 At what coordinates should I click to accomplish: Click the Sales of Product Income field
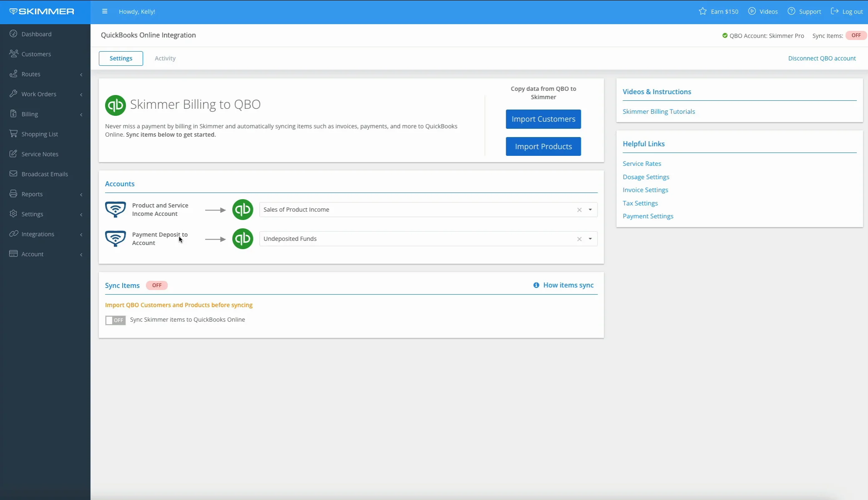click(x=428, y=210)
